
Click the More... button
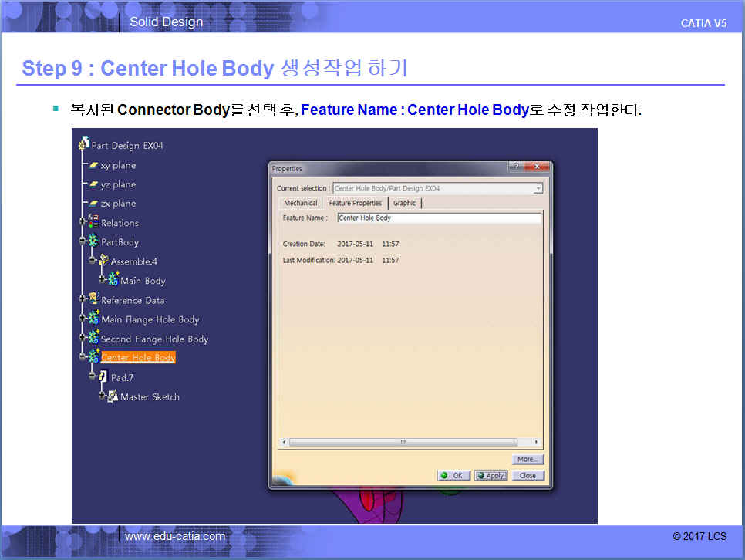(527, 459)
